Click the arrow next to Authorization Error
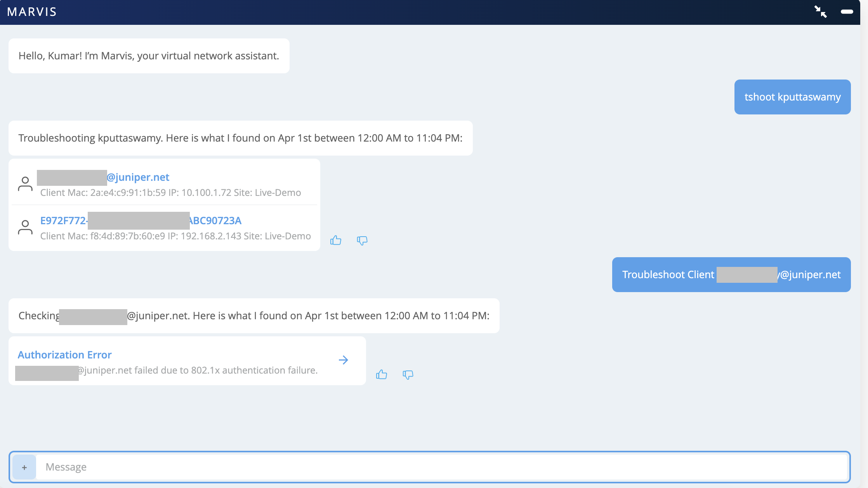Screen dimensions: 868x488 (x=343, y=360)
